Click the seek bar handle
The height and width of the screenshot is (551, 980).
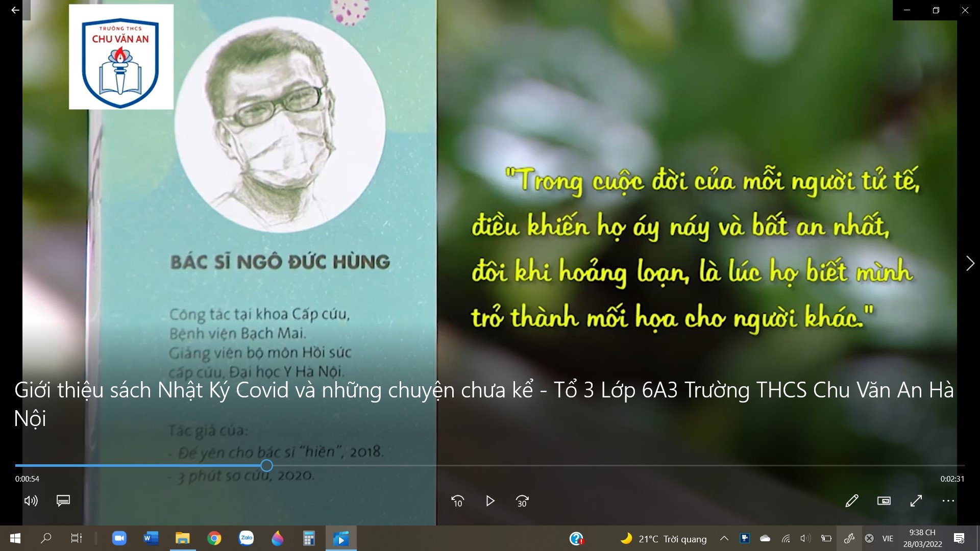(x=266, y=465)
